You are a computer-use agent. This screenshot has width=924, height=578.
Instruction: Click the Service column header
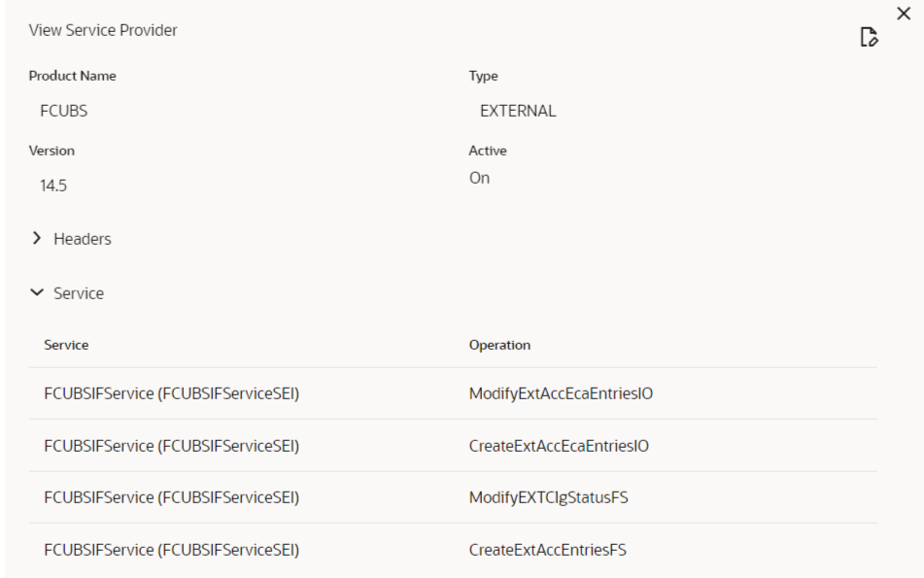(x=66, y=345)
